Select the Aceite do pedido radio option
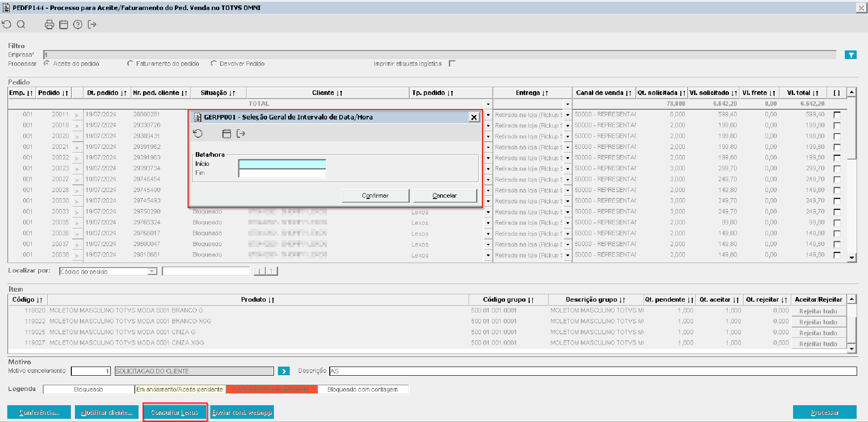The width and height of the screenshot is (868, 422). click(47, 64)
